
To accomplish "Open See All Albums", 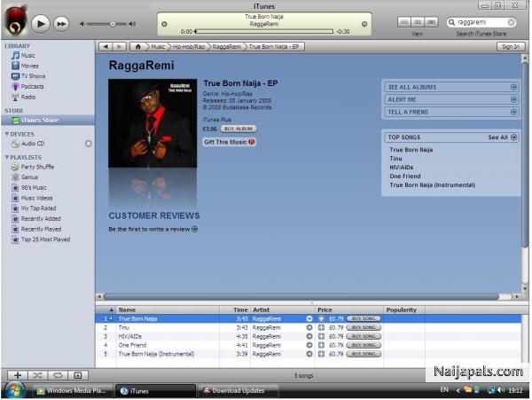I will (451, 87).
